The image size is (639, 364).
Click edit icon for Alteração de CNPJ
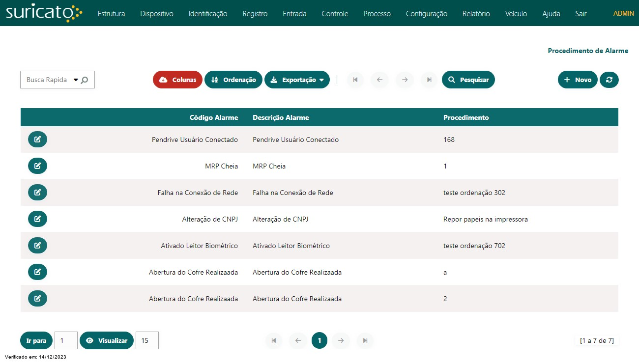pyautogui.click(x=37, y=219)
